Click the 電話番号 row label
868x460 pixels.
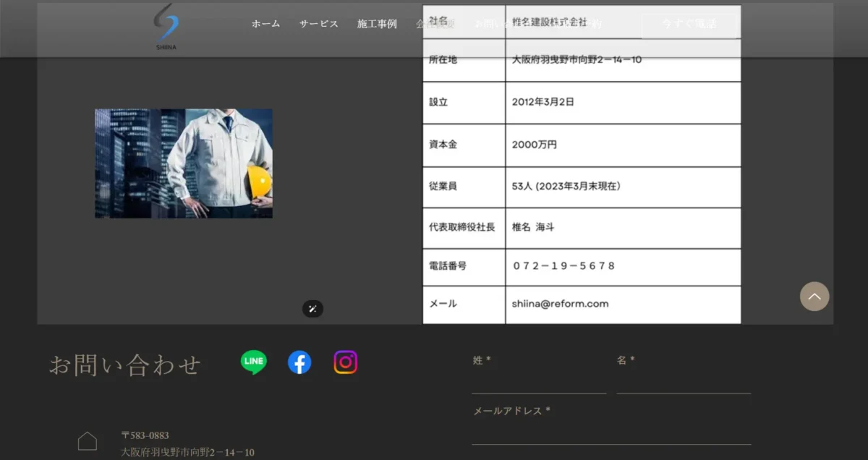pyautogui.click(x=448, y=265)
